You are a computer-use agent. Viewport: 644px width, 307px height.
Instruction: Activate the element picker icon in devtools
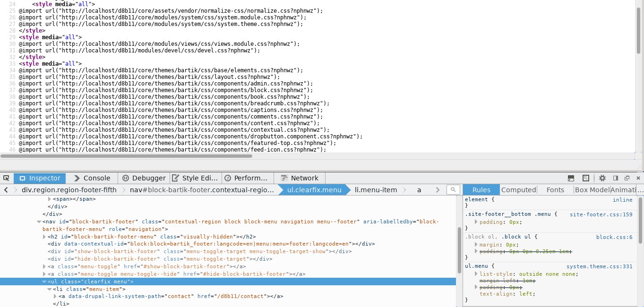(6, 178)
